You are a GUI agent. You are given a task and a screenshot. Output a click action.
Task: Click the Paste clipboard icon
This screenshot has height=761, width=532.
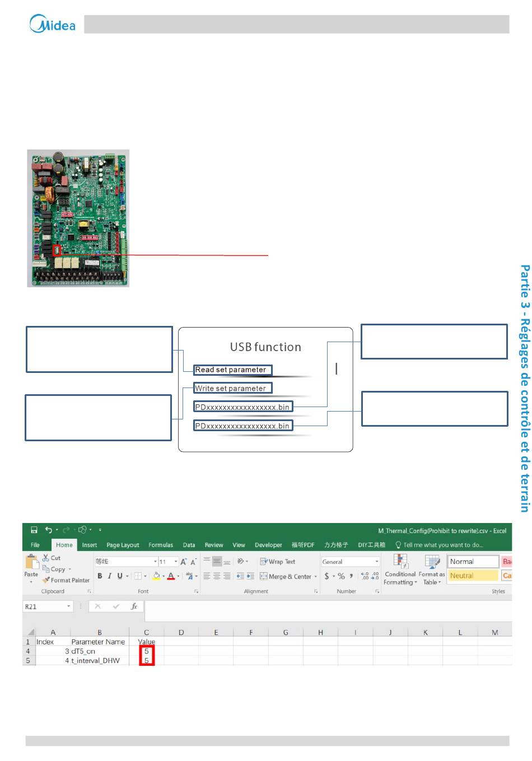pyautogui.click(x=32, y=561)
